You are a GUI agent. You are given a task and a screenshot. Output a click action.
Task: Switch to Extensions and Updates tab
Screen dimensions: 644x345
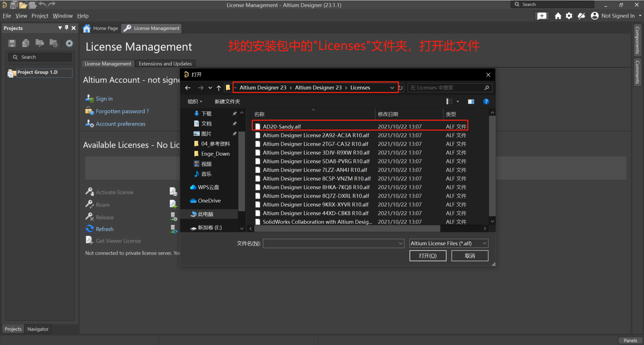pos(165,63)
